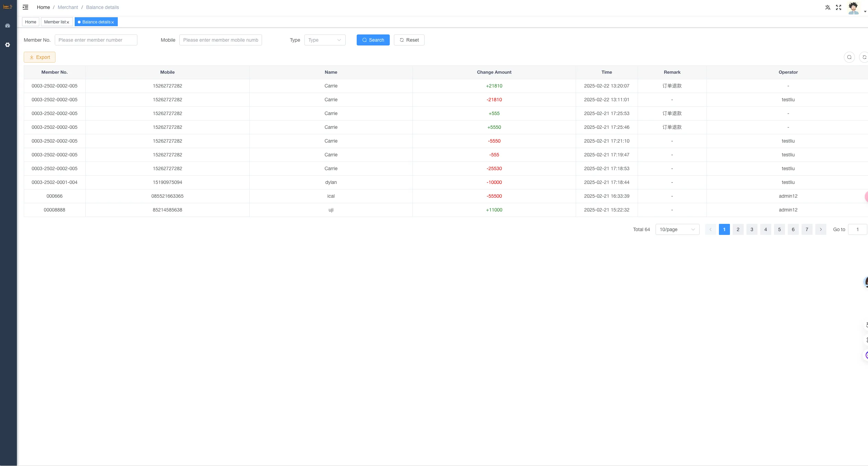Focus the Member No. input field

click(x=96, y=40)
